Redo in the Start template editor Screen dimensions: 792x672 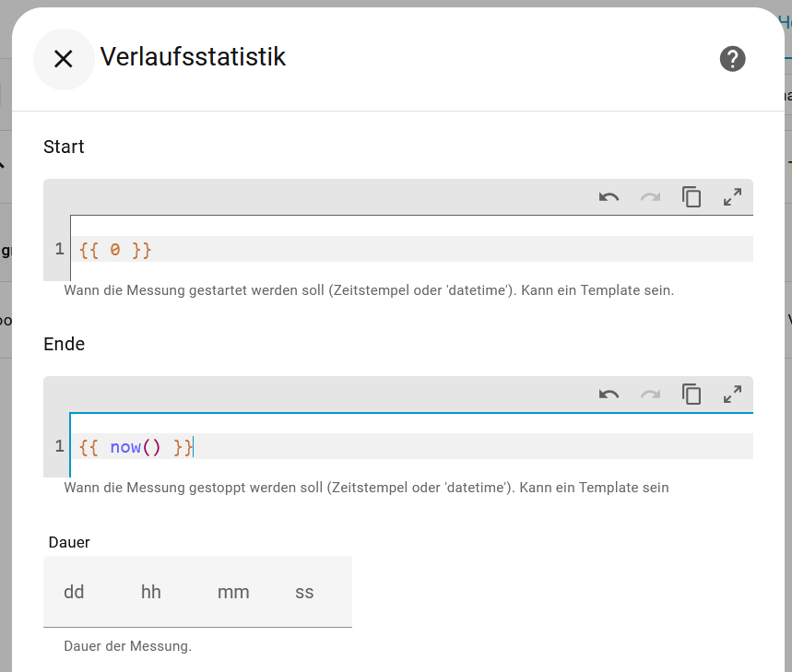click(650, 196)
